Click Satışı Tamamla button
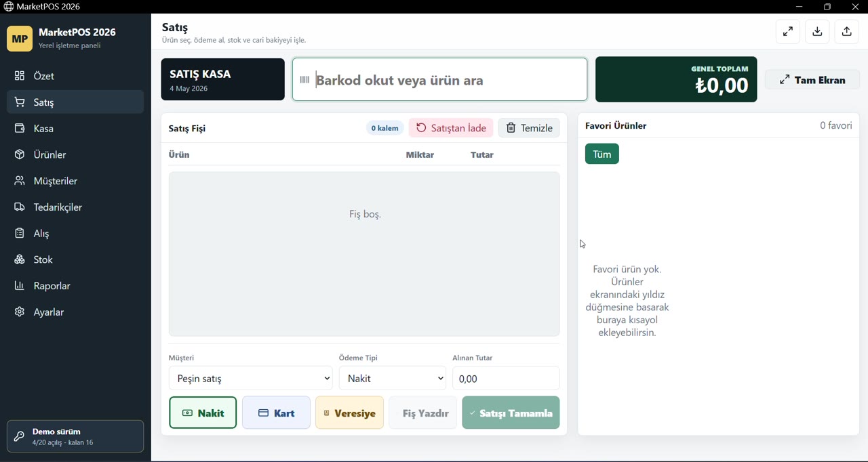 pos(511,413)
